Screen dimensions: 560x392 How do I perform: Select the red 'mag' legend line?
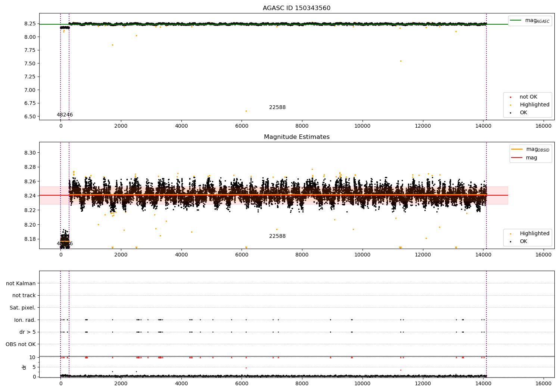[x=517, y=158]
